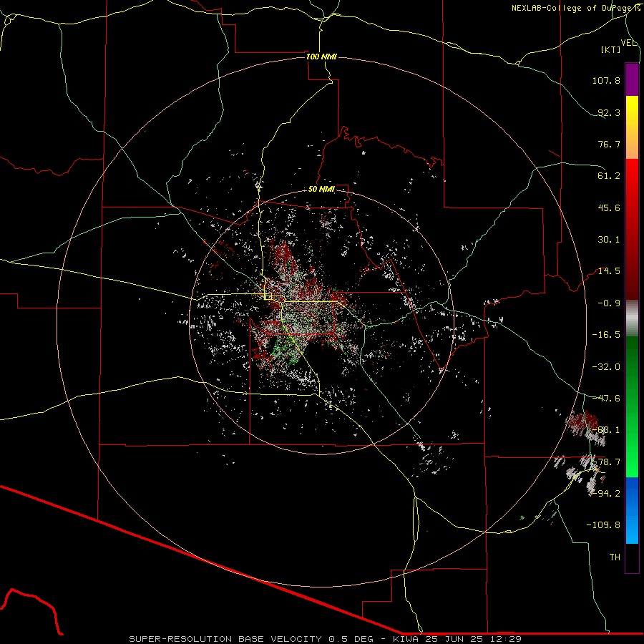
Task: Click the VEL legend title
Action: (628, 43)
